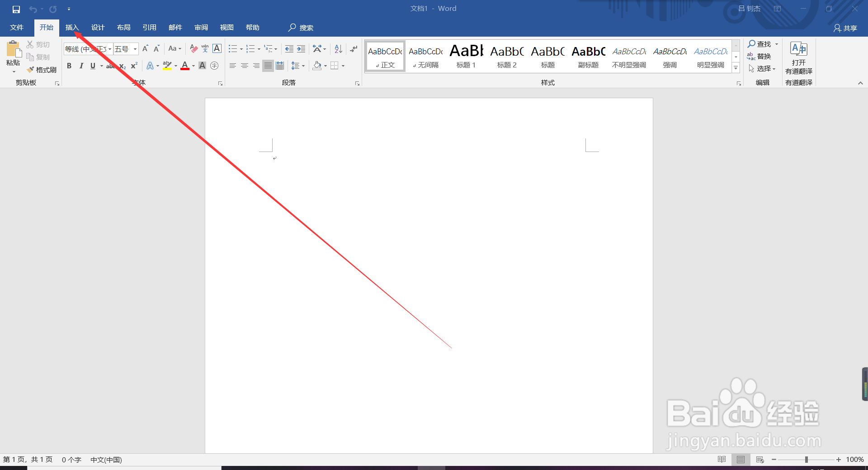Image resolution: width=868 pixels, height=470 pixels.
Task: Switch to Read Mode view icon
Action: tap(722, 460)
